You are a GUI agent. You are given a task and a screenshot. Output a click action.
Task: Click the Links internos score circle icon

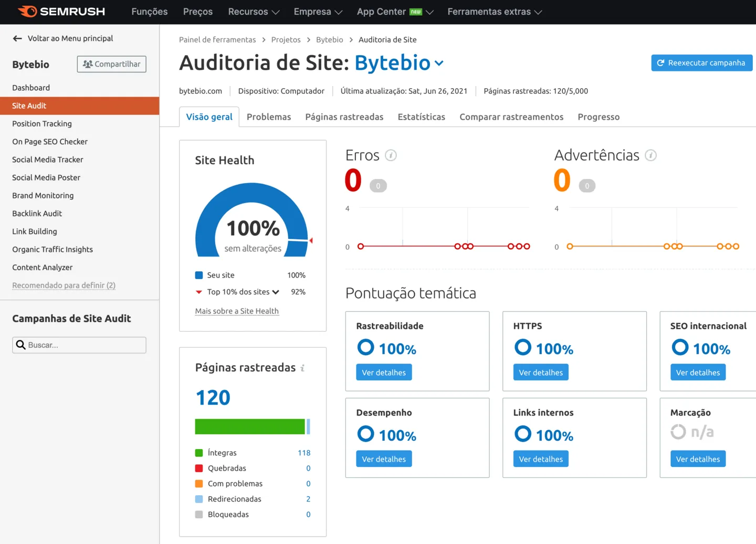pos(522,434)
